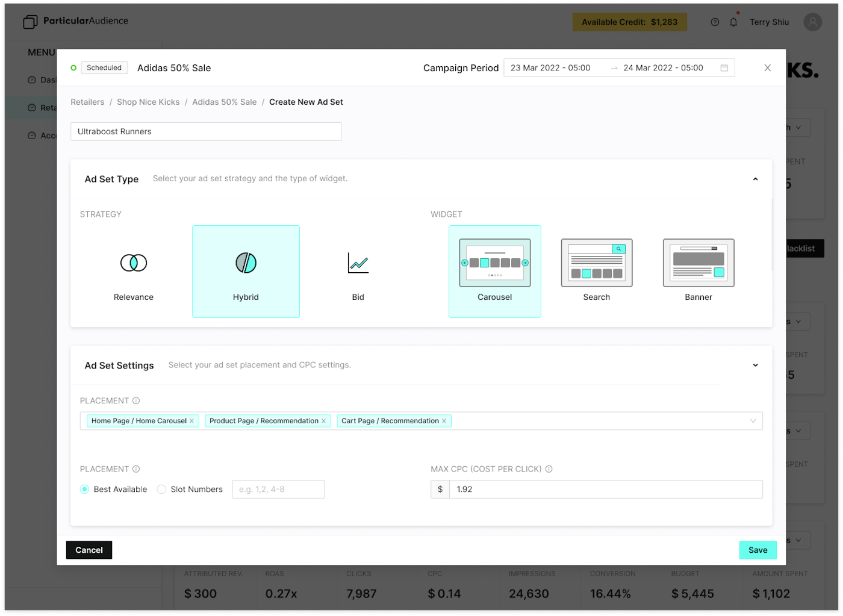
Task: Choose the Hybrid strategy icon
Action: pos(246,263)
